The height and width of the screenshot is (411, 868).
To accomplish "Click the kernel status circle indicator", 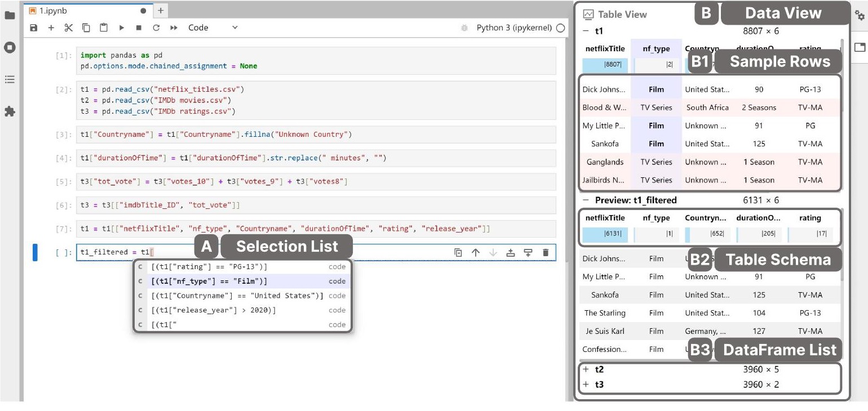I will point(560,28).
